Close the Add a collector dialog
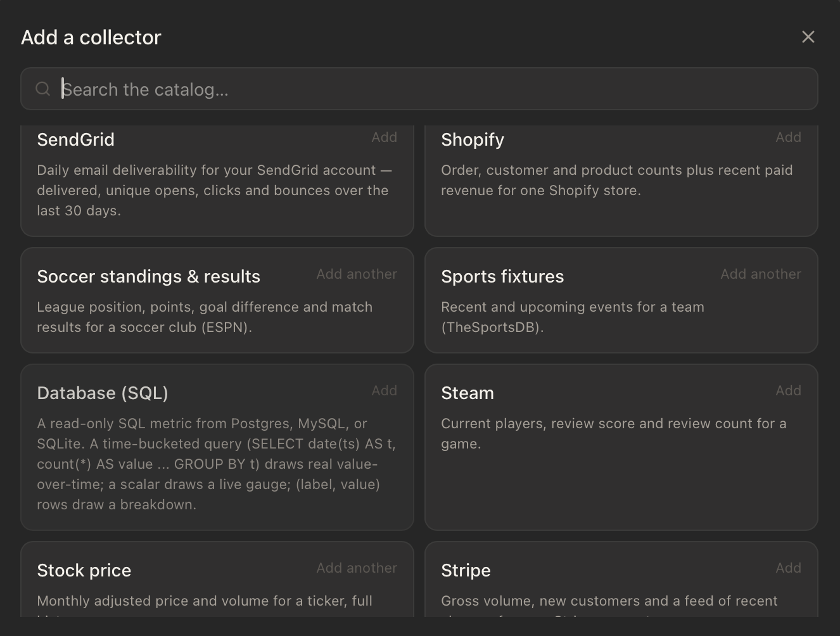Screen dimensions: 840x636 [x=808, y=37]
